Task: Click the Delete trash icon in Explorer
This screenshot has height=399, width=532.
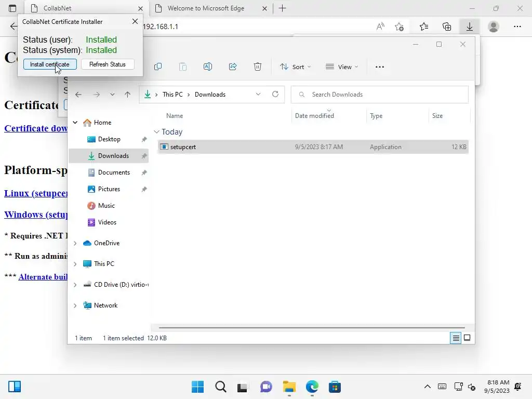Action: pyautogui.click(x=258, y=67)
